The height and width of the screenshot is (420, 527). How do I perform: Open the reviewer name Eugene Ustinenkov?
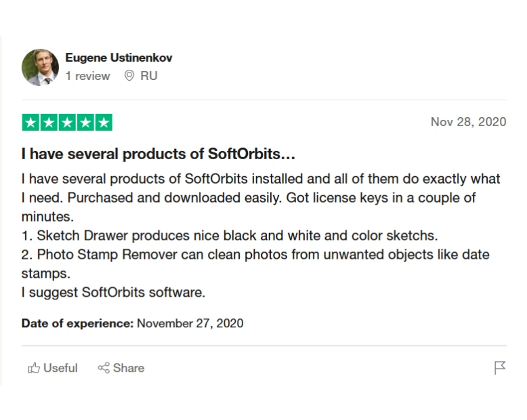(x=119, y=58)
